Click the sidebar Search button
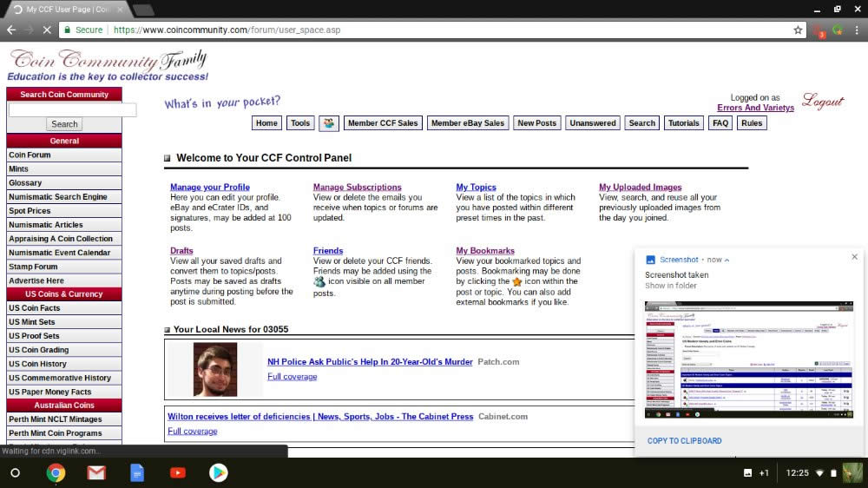Screen dimensions: 868x488 click(x=64, y=124)
